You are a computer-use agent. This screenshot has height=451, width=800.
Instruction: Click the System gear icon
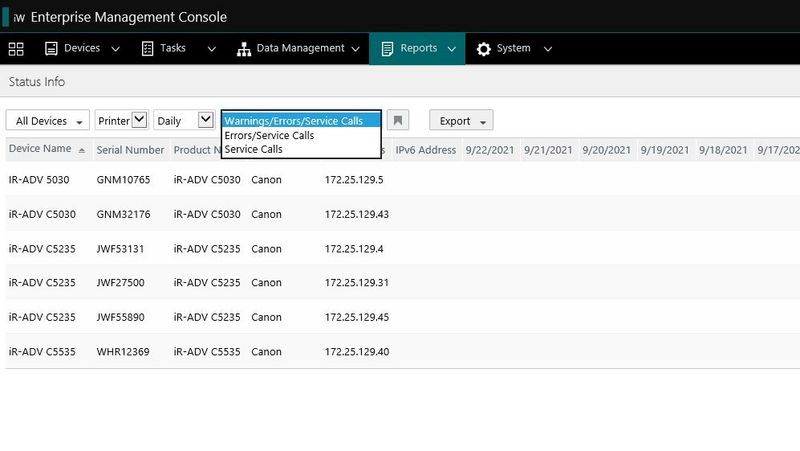pyautogui.click(x=483, y=49)
